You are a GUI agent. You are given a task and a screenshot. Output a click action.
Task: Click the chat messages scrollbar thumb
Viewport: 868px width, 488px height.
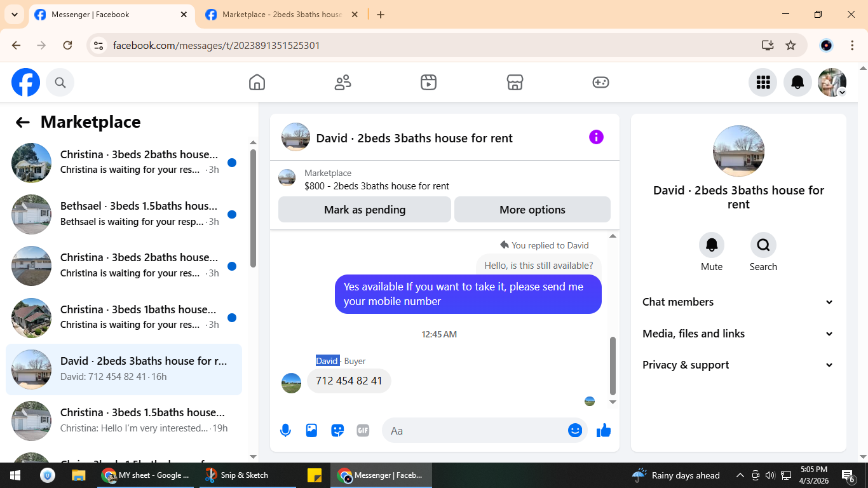pos(613,365)
